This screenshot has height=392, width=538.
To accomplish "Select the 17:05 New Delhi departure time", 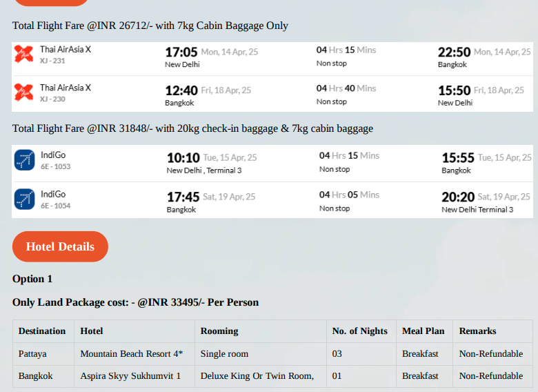I will [x=181, y=52].
